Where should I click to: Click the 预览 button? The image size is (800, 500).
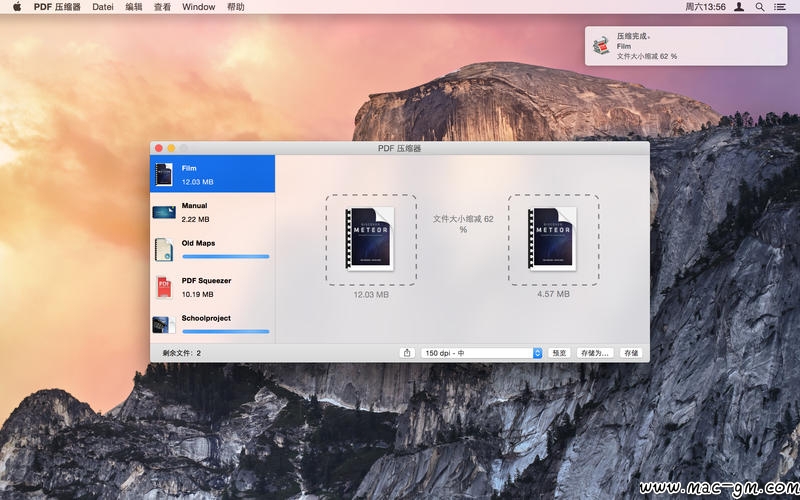click(x=559, y=353)
